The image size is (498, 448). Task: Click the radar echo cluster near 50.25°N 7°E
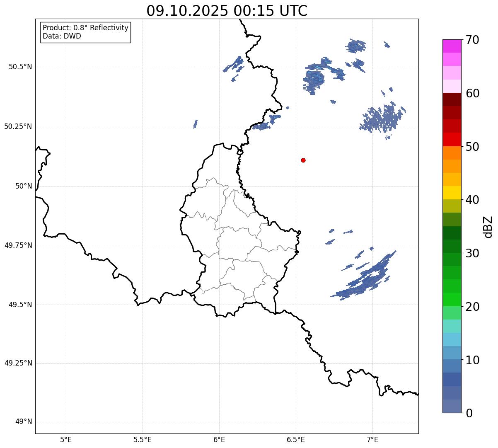(x=382, y=118)
